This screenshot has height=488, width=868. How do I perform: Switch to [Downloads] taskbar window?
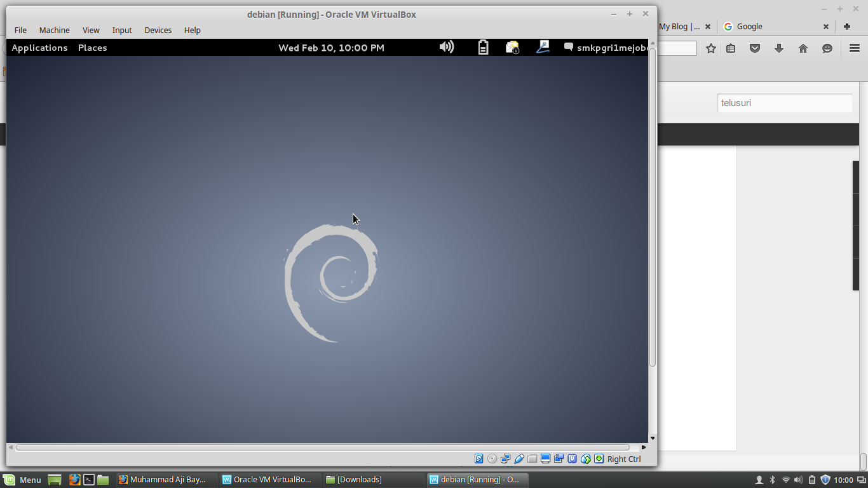click(372, 480)
